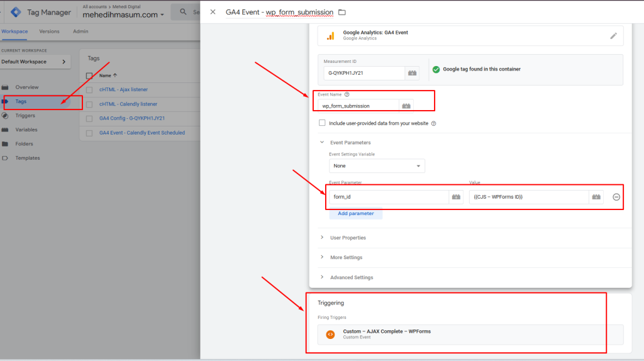Image resolution: width=644 pixels, height=361 pixels.
Task: Click the Google Analytics bar-chart icon
Action: 330,36
